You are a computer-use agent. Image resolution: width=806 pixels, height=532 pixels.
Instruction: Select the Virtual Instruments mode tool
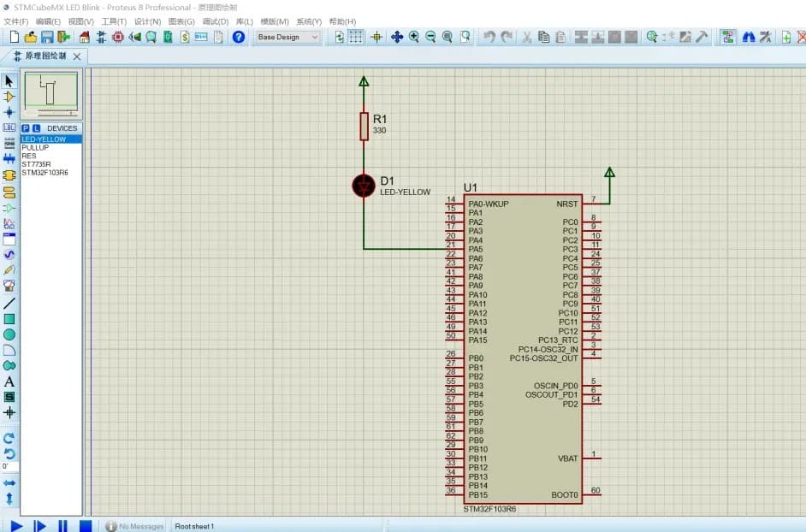click(x=9, y=286)
